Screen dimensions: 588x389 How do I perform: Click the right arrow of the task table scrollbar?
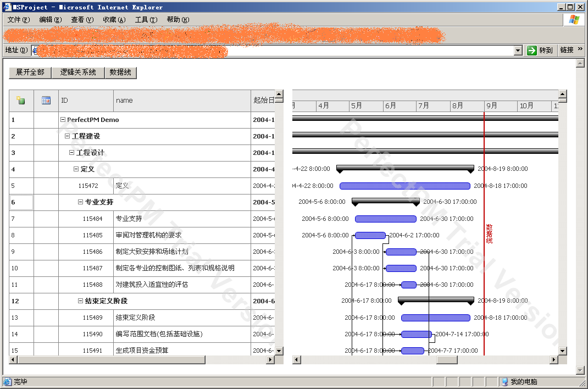[x=270, y=360]
